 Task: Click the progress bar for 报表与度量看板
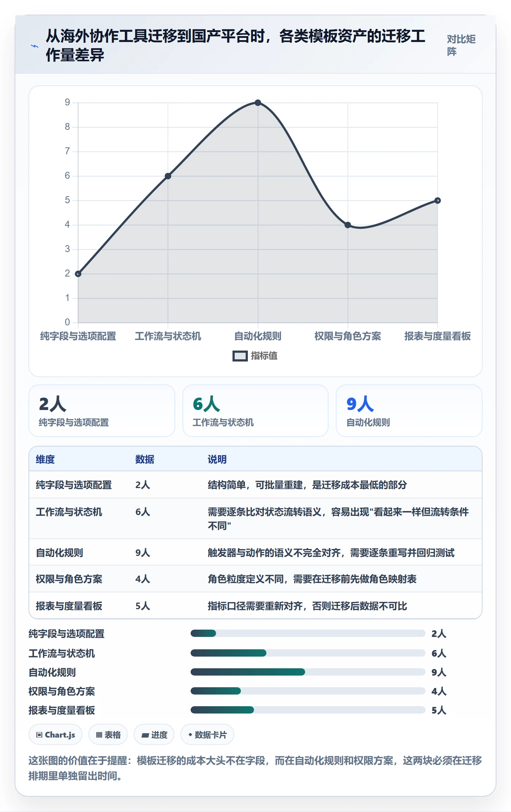point(308,710)
